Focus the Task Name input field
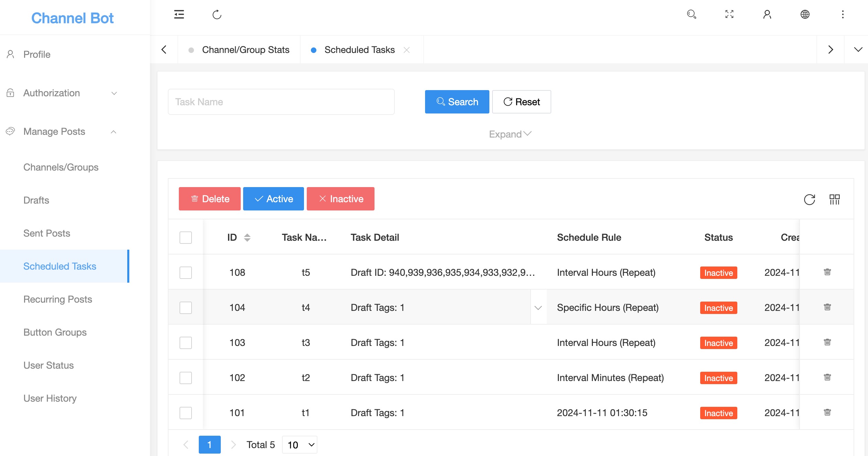Screen dimensions: 868x456 pos(281,102)
